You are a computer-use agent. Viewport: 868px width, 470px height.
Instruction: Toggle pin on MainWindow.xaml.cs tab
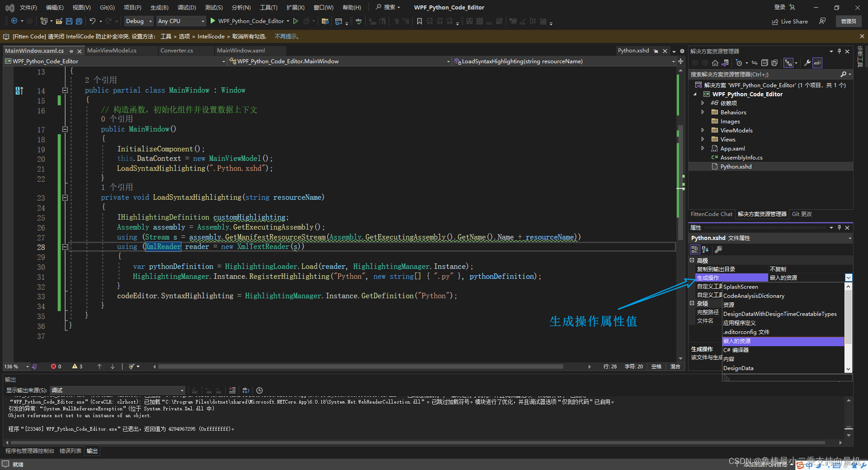[x=71, y=51]
